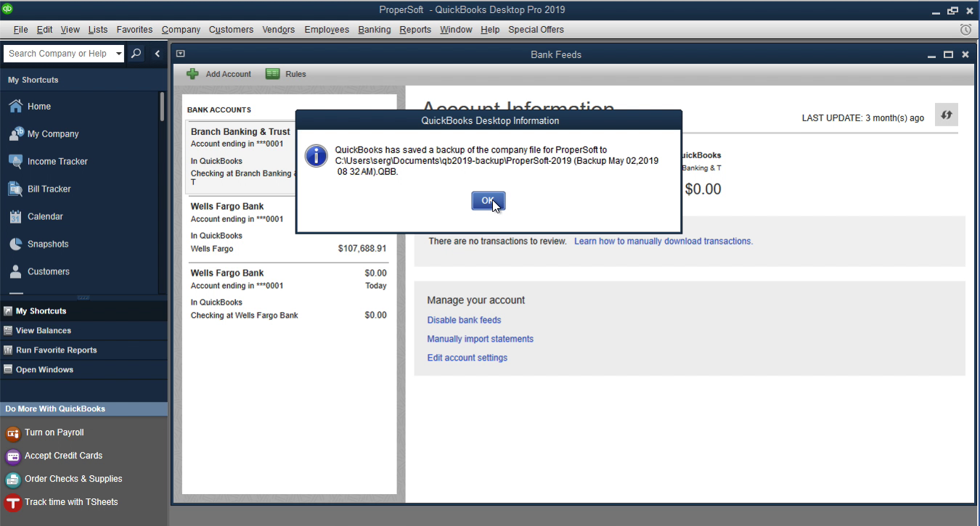Open the Income Tracker shortcut icon
Viewport: 980px width, 526px height.
point(15,161)
